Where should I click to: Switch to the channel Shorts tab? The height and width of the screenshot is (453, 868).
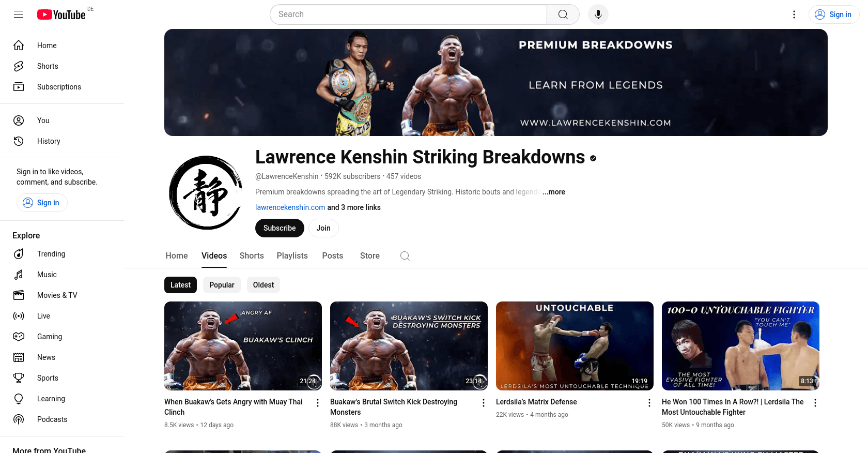pyautogui.click(x=252, y=256)
